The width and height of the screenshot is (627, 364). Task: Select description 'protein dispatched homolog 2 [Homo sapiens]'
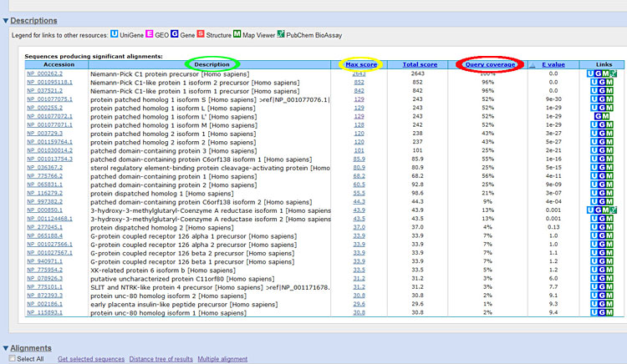(x=162, y=227)
